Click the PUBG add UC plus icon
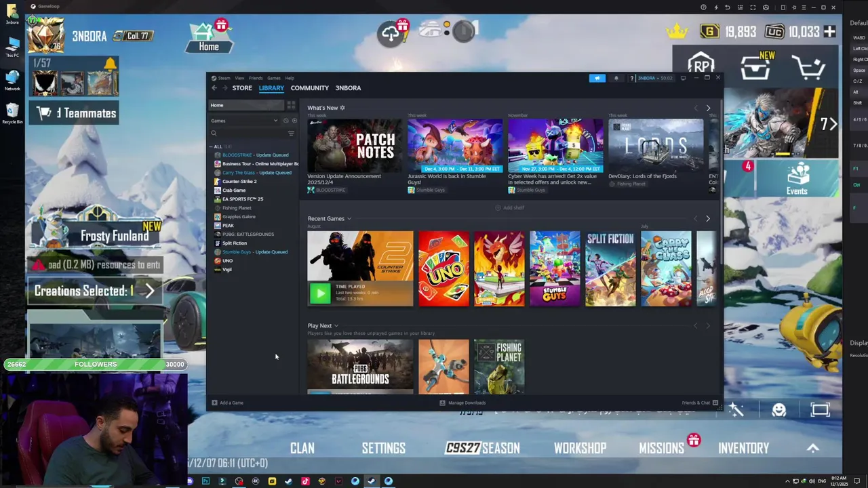Image resolution: width=868 pixels, height=488 pixels. pos(829,32)
